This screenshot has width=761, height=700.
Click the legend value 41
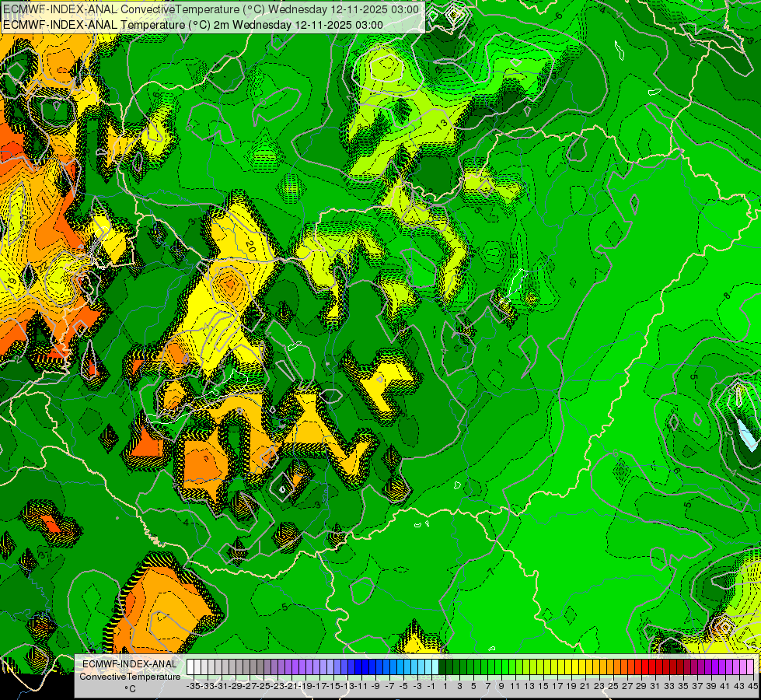click(x=725, y=686)
